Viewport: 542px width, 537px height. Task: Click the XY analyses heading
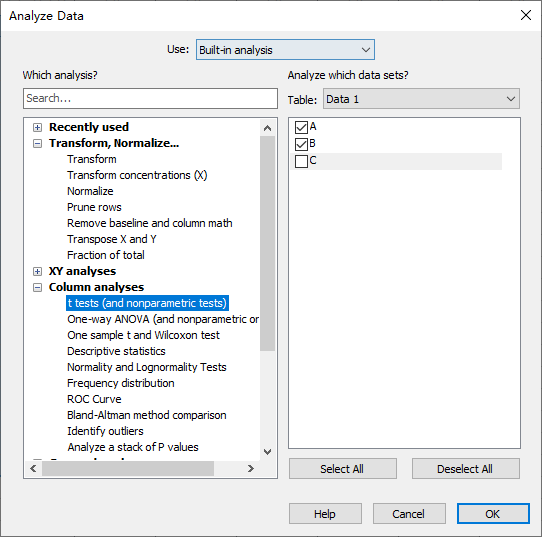pos(82,271)
